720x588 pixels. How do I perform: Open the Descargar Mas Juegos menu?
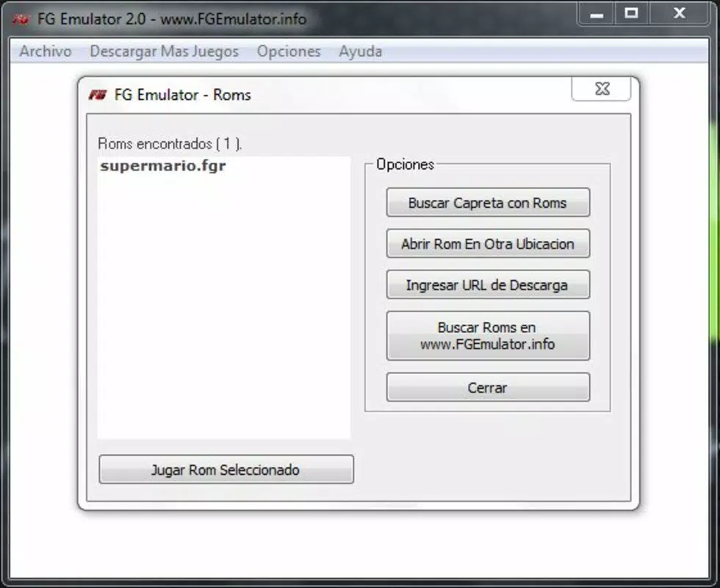coord(165,51)
